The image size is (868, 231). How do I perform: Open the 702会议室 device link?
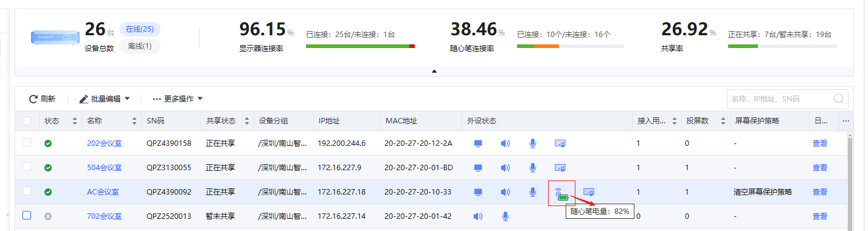104,216
